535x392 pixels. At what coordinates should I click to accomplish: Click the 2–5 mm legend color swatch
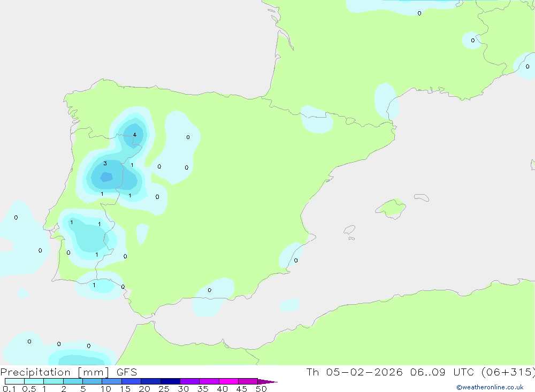pyautogui.click(x=73, y=381)
